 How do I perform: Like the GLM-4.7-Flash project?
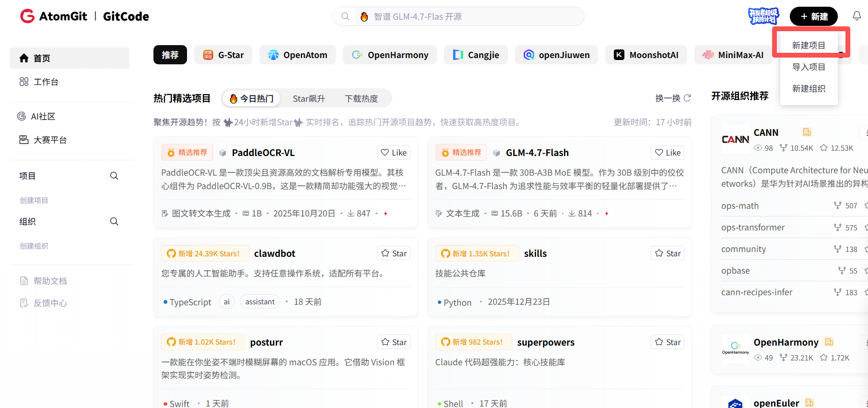[668, 153]
